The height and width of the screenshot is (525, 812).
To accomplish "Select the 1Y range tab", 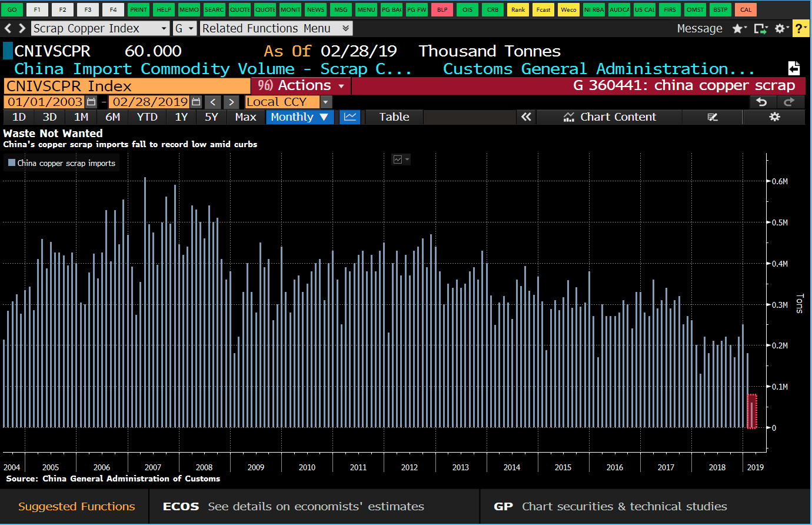I will coord(181,117).
